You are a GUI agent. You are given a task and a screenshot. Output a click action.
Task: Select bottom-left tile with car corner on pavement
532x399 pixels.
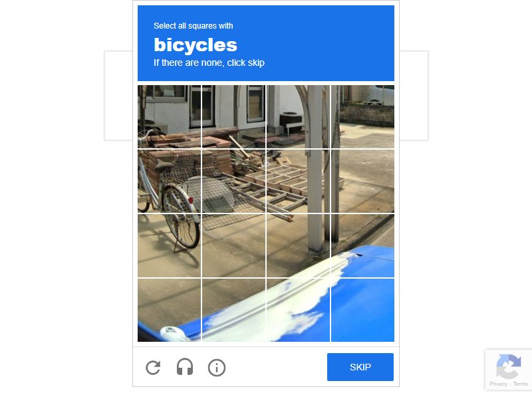tap(170, 310)
